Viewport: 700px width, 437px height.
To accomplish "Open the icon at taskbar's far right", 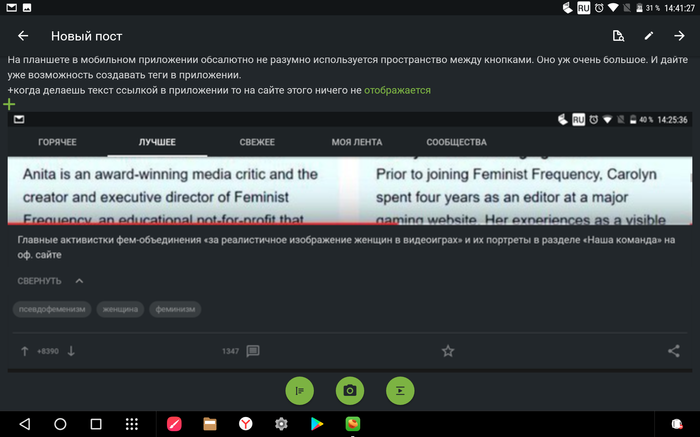I will (677, 424).
